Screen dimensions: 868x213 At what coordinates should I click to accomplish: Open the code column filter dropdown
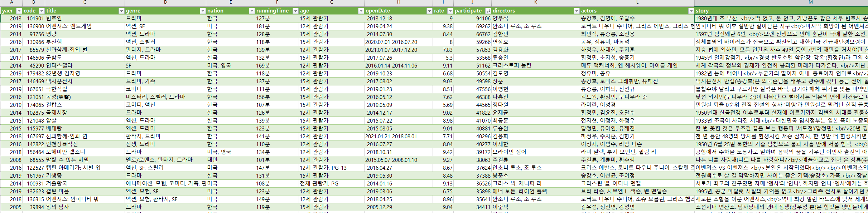(x=42, y=11)
